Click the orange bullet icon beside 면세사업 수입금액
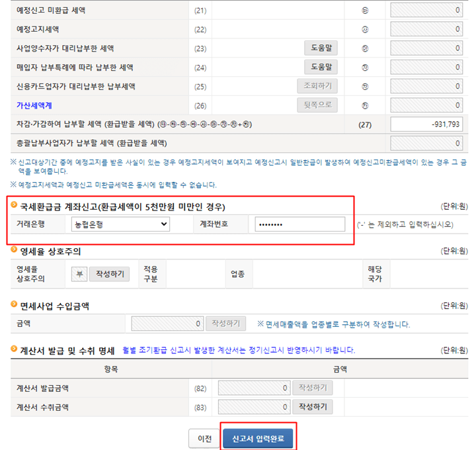 pos(14,304)
